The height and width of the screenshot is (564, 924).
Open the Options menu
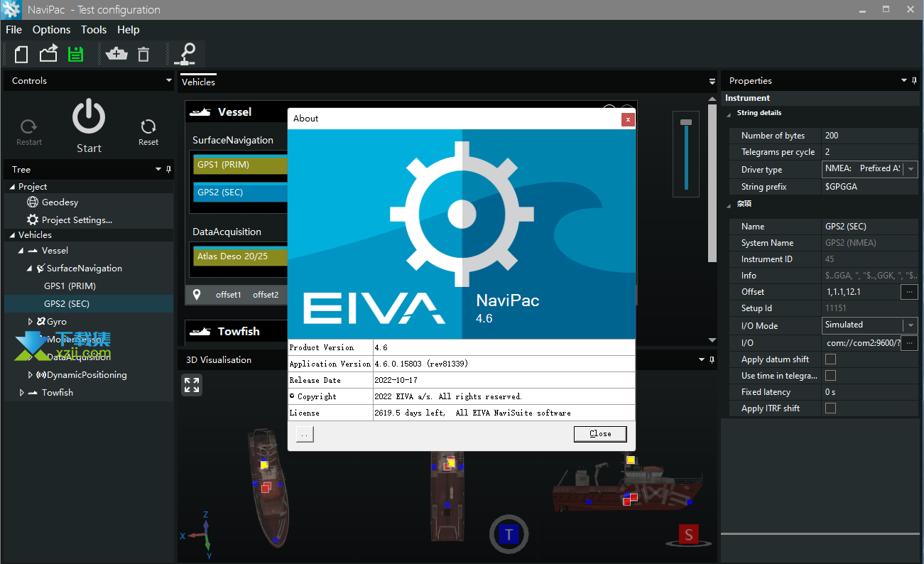[x=52, y=30]
